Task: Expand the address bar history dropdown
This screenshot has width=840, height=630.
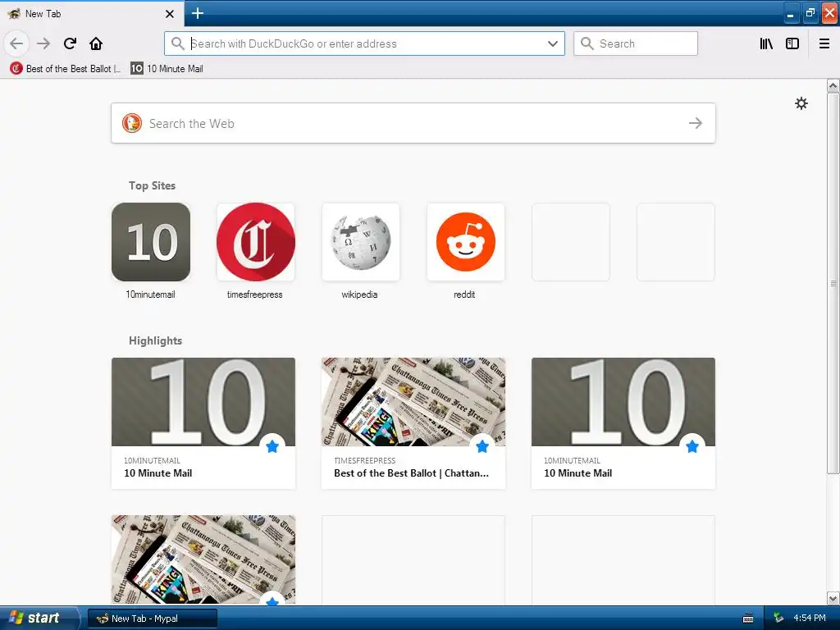Action: [553, 43]
